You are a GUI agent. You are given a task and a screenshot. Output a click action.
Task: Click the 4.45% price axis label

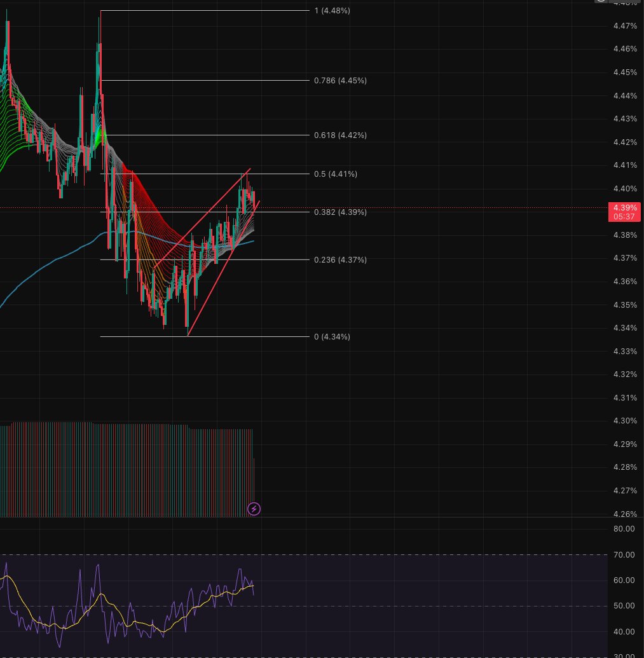(625, 72)
